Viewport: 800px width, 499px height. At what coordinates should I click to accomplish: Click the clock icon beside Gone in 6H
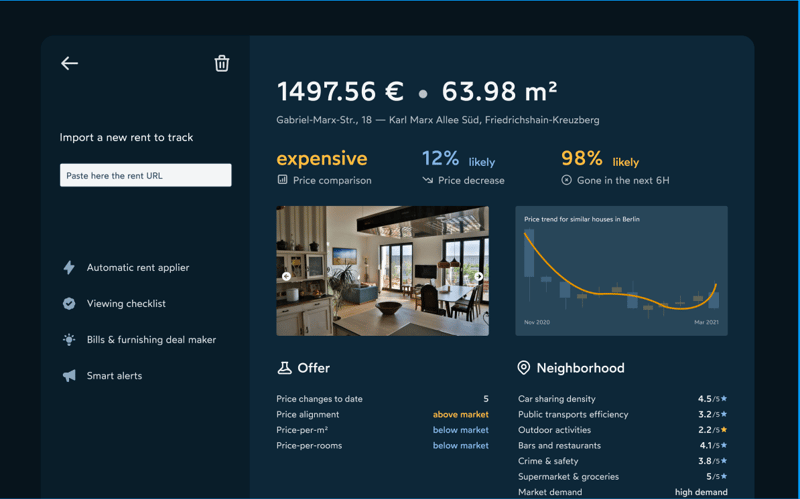click(567, 180)
